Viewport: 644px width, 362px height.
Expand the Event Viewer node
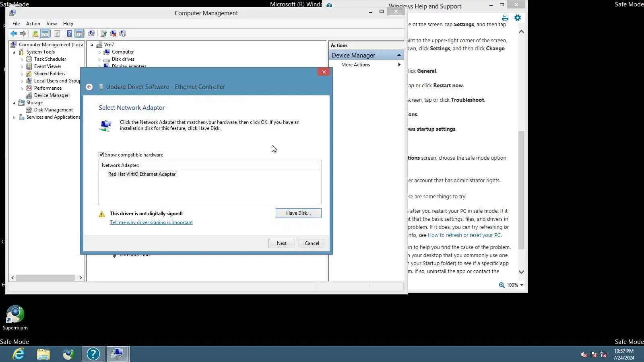coord(22,67)
